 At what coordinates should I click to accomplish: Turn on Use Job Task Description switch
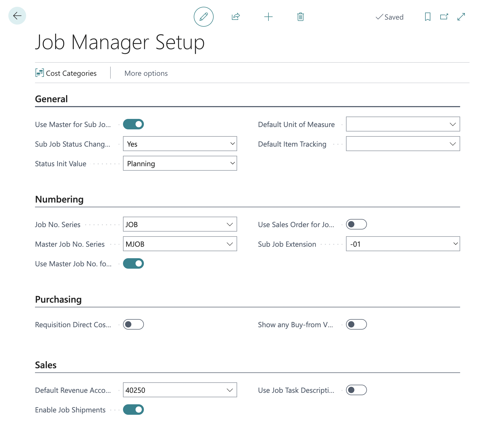pyautogui.click(x=356, y=390)
